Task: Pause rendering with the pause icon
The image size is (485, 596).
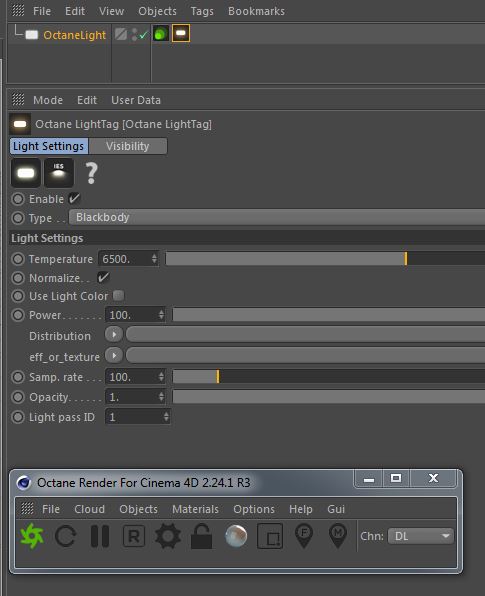Action: [100, 536]
